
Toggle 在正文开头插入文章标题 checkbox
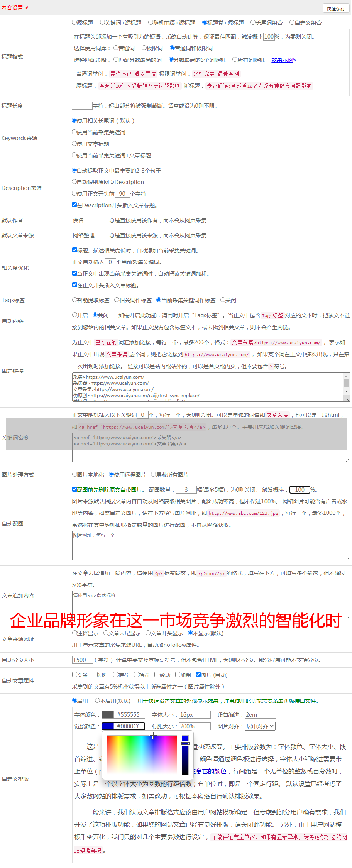[x=74, y=285]
